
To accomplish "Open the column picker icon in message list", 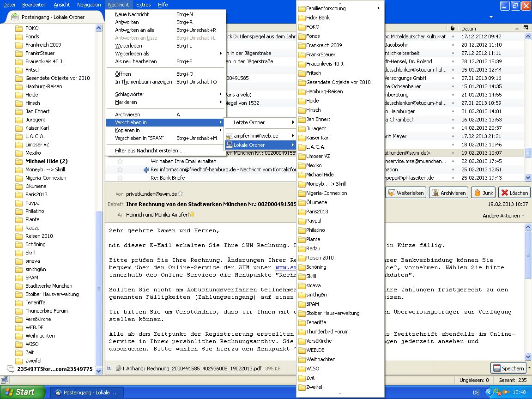I will pos(526,28).
